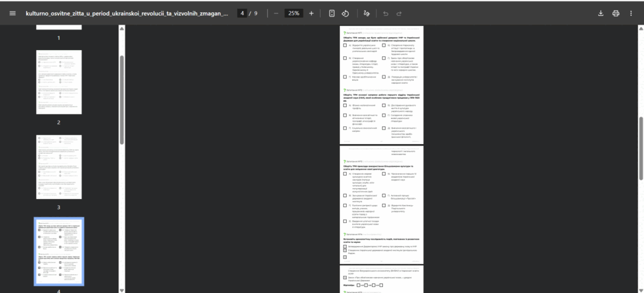Select the highlighted page 4 thumbnail

coord(59,251)
